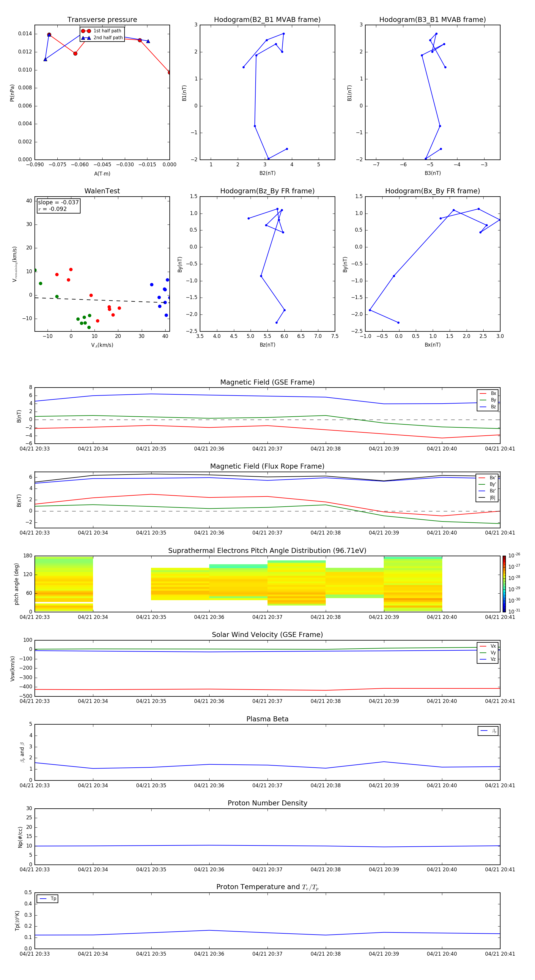The height and width of the screenshot is (980, 535).
Task: Click 'Bx' in the GSE magnetic field legend
Action: click(x=488, y=393)
